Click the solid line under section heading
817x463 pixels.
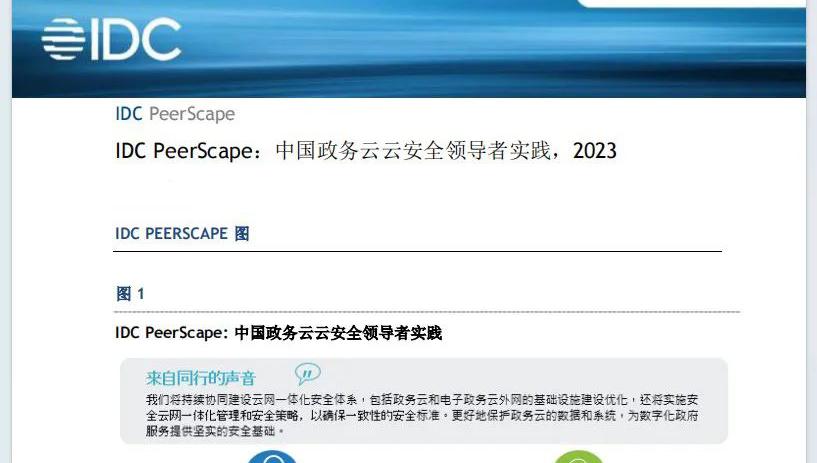coord(417,251)
